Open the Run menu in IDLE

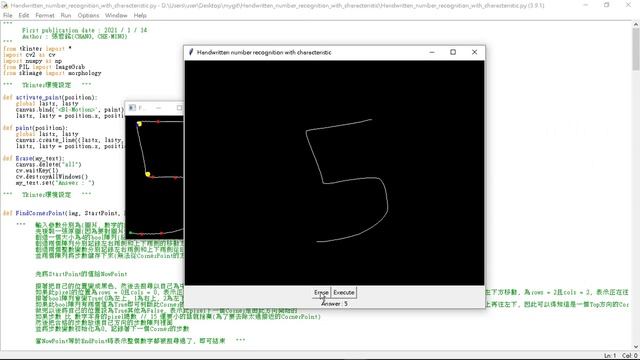click(x=66, y=15)
